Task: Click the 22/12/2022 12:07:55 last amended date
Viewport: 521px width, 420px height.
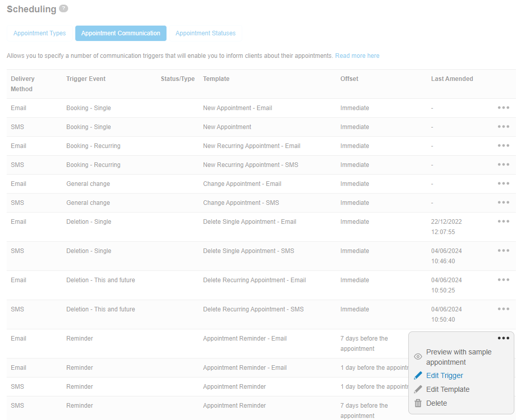Action: point(447,226)
